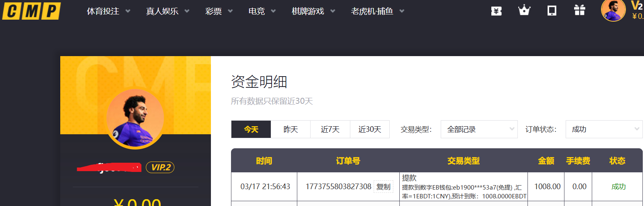
Task: Click the crown VIP icon
Action: [x=524, y=10]
